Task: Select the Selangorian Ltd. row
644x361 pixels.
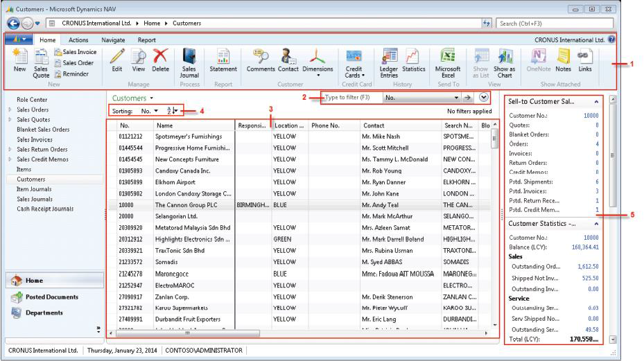Action: [299, 216]
